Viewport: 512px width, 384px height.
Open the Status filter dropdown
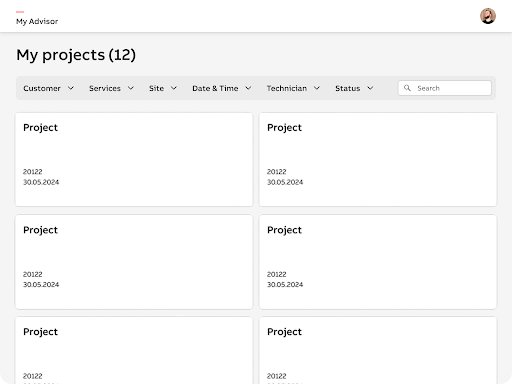[354, 88]
